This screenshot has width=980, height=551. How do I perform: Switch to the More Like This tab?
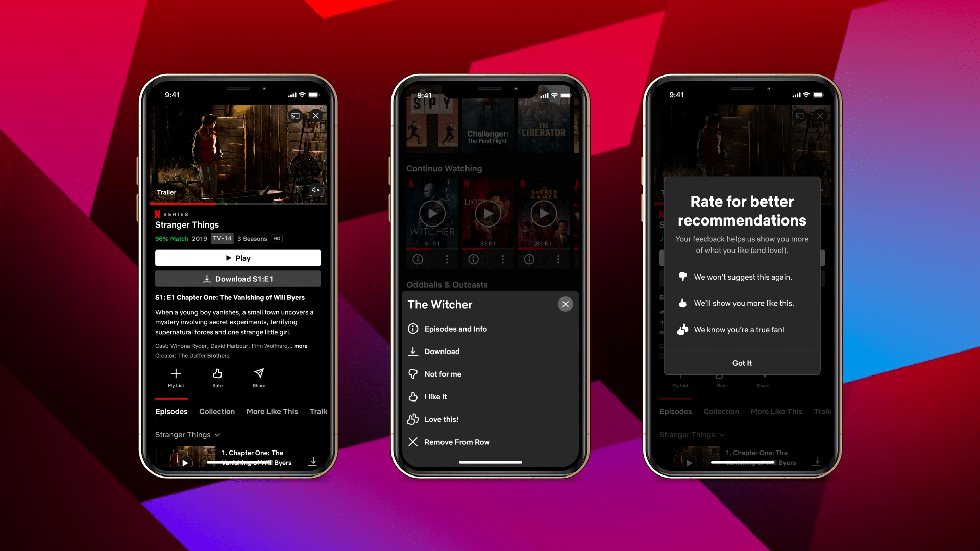(271, 411)
